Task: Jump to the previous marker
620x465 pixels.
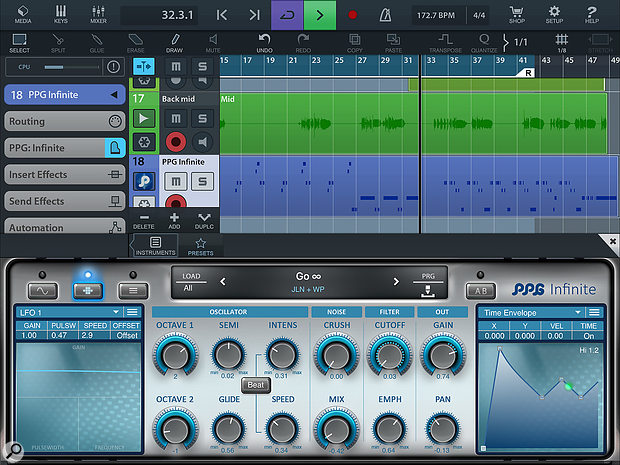Action: click(222, 15)
